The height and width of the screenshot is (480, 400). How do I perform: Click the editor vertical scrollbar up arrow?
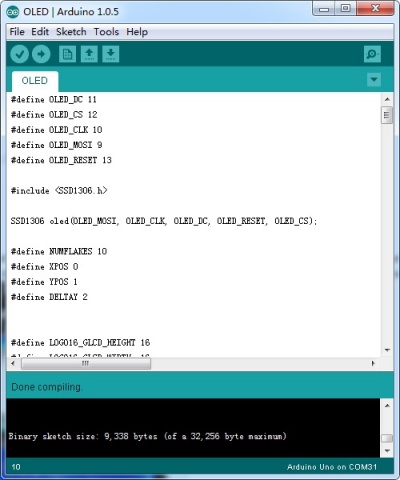tap(387, 99)
